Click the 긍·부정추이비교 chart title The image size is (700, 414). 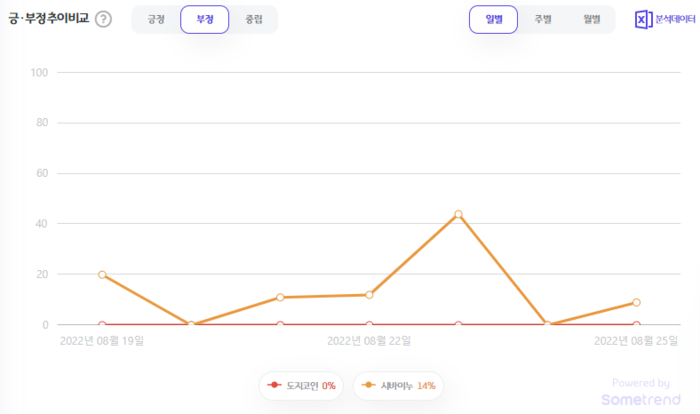tap(47, 19)
